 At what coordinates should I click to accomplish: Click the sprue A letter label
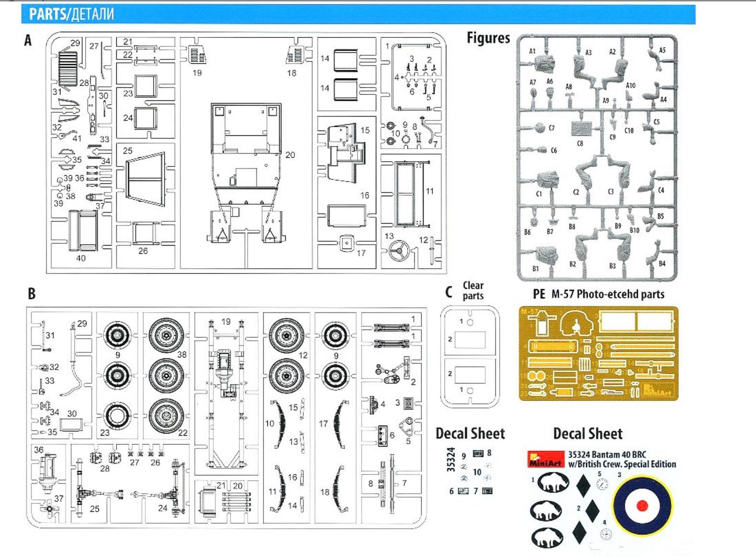click(x=28, y=40)
